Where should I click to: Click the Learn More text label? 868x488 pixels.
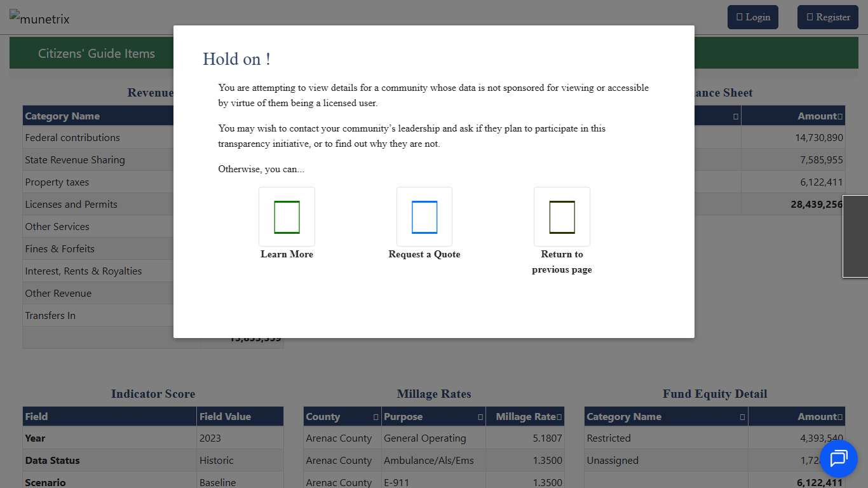point(287,254)
